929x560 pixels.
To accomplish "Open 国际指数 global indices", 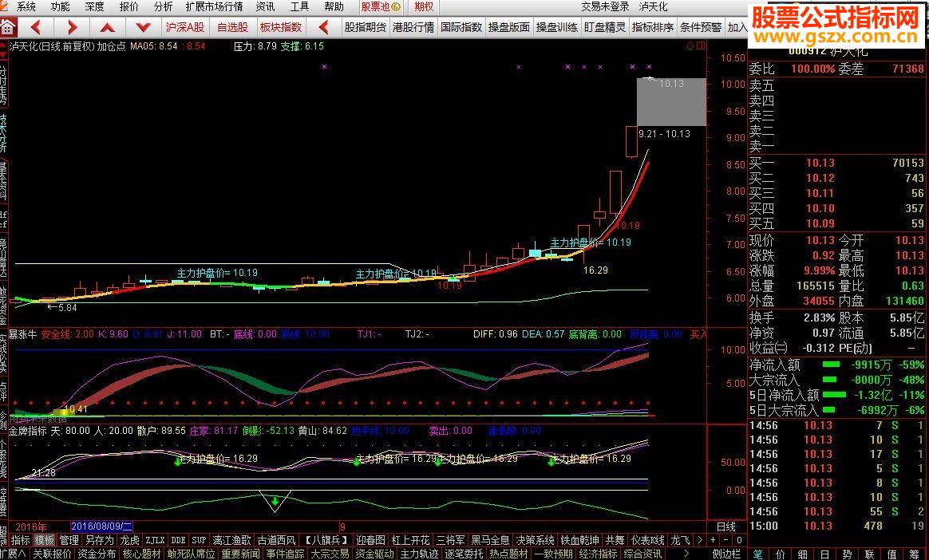I will click(461, 27).
